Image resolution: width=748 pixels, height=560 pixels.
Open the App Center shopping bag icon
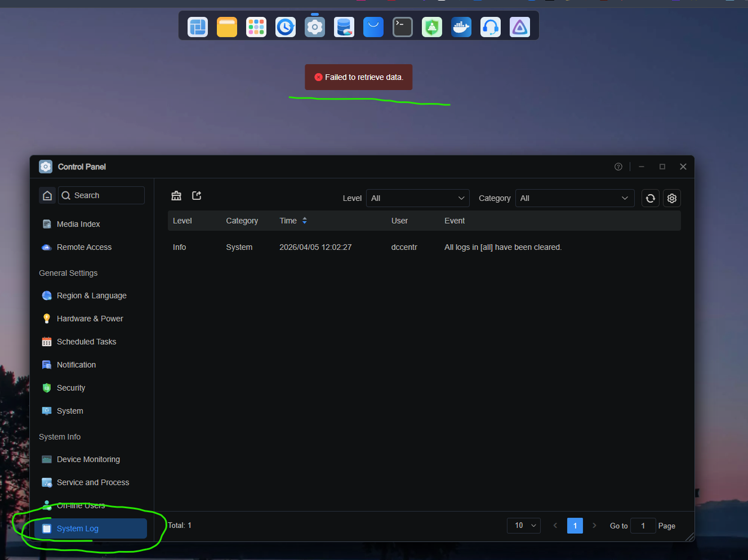click(x=373, y=27)
